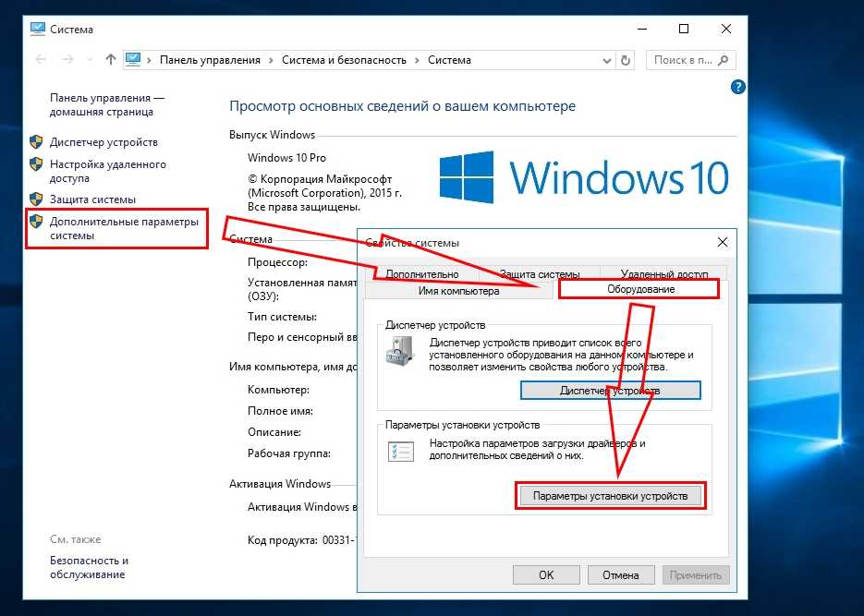
Task: Click the checklist icon for installation settings
Action: 401,451
